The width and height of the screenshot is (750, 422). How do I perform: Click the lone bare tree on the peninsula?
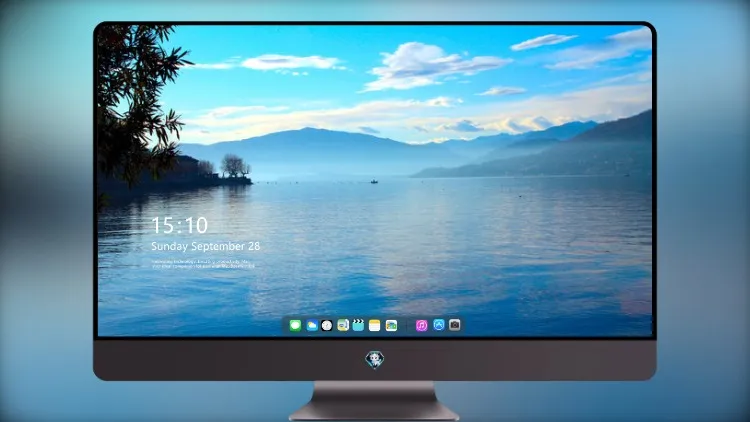(x=234, y=166)
